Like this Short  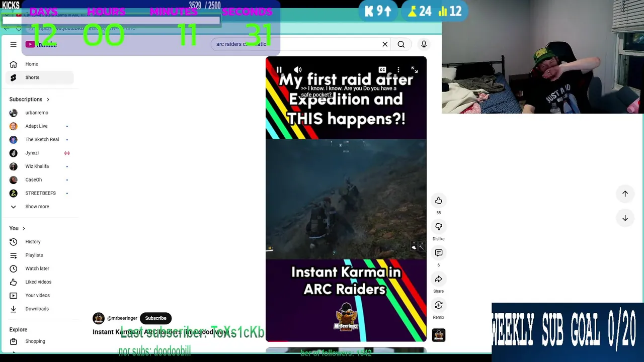[439, 201]
